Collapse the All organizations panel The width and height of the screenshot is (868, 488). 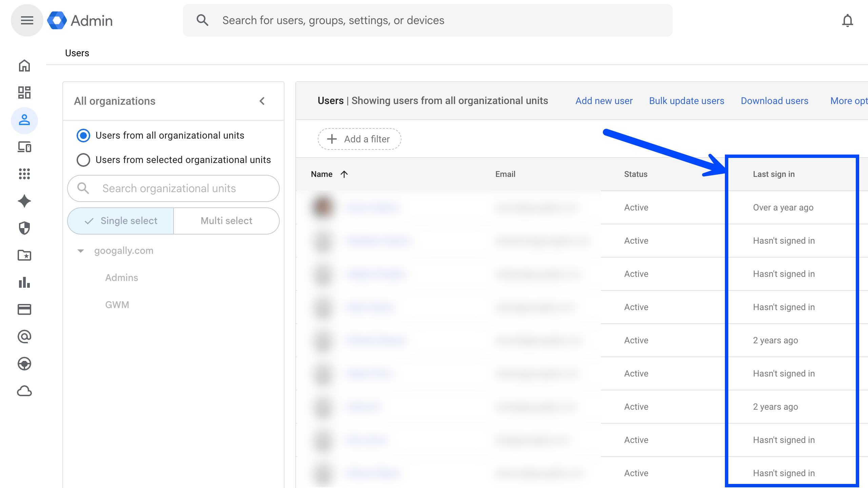click(262, 101)
